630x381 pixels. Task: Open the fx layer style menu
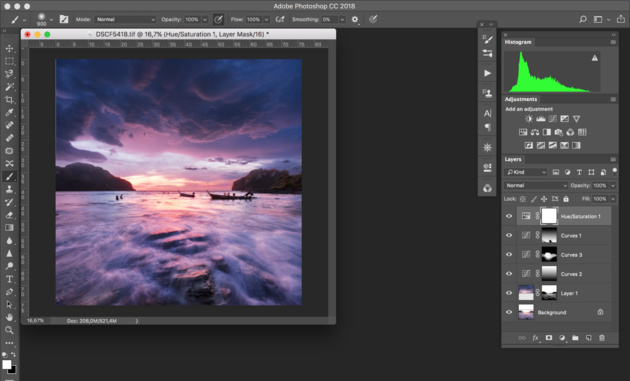[536, 338]
